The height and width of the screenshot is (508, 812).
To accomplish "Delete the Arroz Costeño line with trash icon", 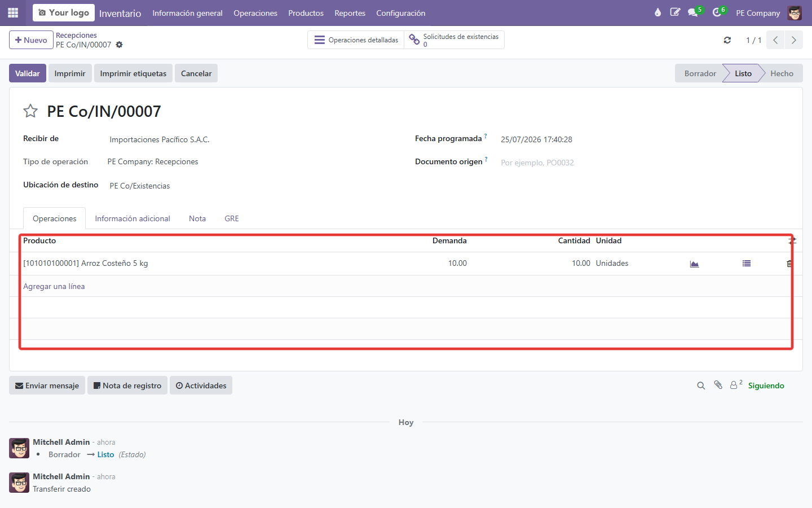I will (x=789, y=264).
